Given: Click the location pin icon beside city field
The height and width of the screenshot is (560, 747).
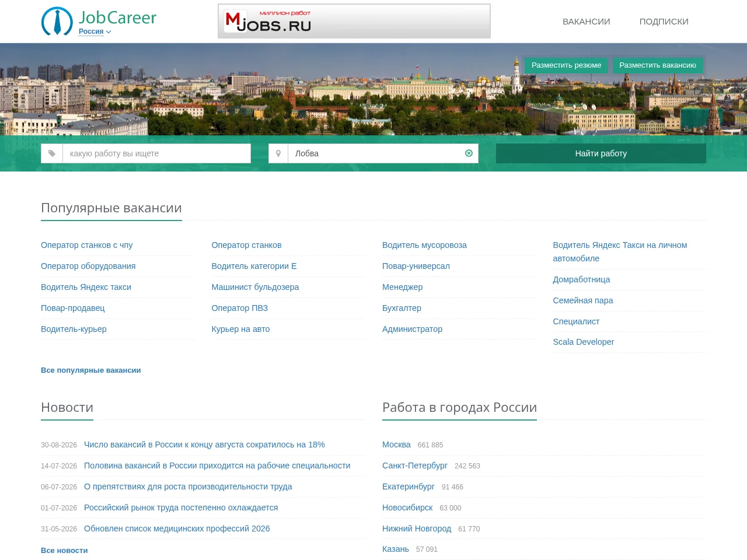Looking at the screenshot, I should tap(278, 153).
